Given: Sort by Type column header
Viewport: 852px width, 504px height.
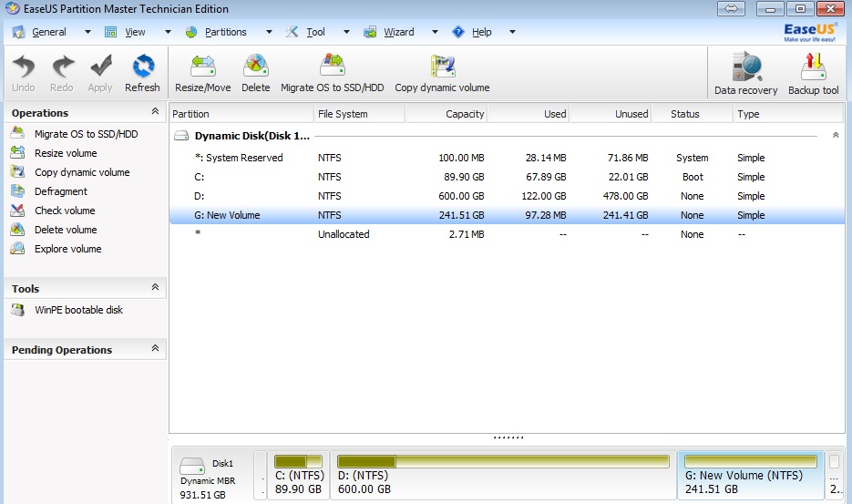Looking at the screenshot, I should click(x=788, y=114).
